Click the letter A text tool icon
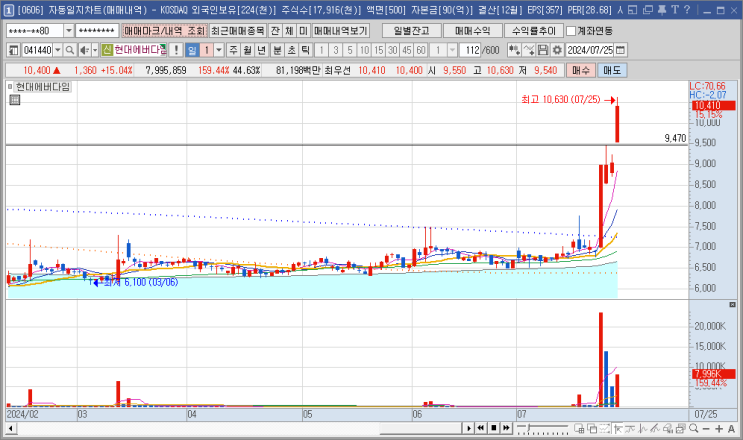 tap(731, 429)
